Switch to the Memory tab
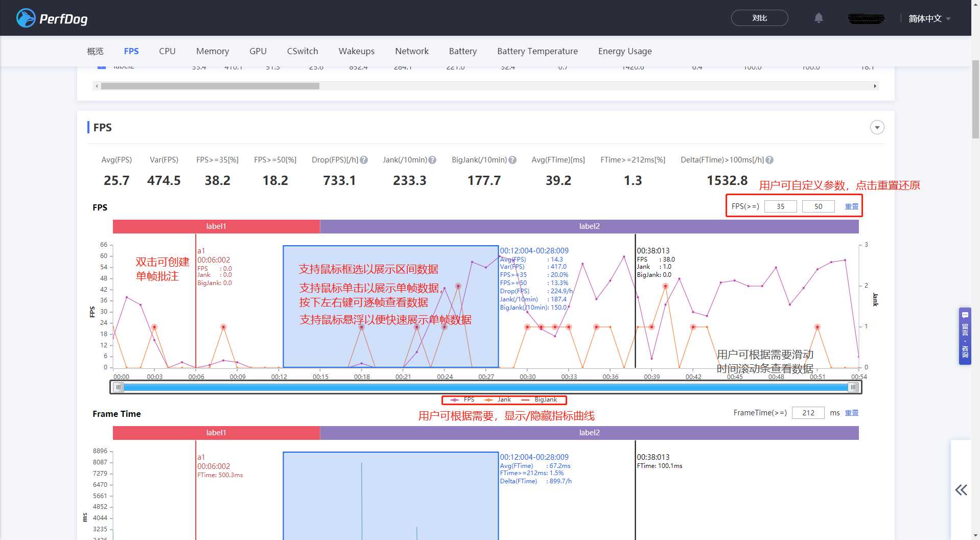The height and width of the screenshot is (540, 980). 213,51
